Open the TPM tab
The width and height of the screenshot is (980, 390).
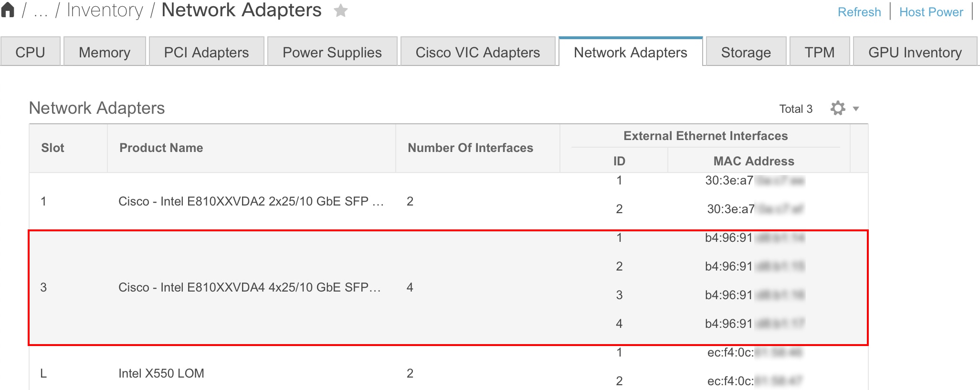tap(819, 52)
